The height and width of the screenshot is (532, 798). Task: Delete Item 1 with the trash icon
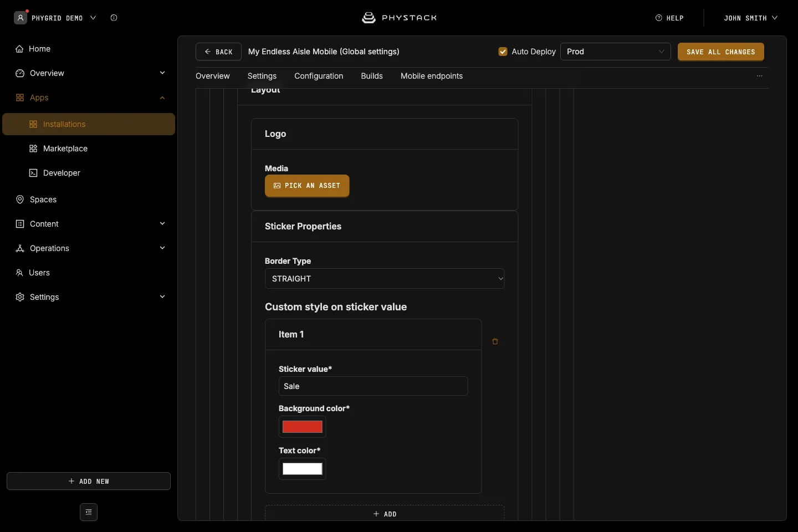pos(495,341)
